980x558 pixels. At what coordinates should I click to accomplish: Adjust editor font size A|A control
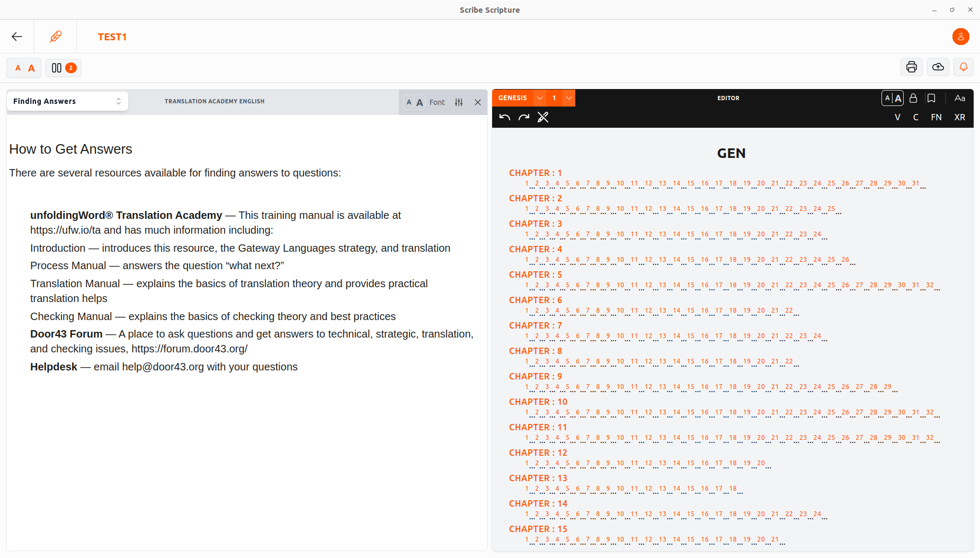(893, 98)
